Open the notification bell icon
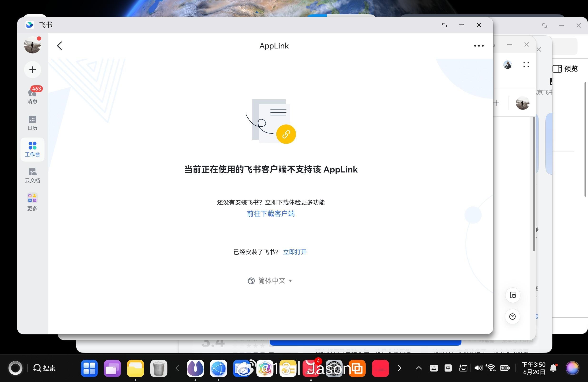 coord(554,368)
